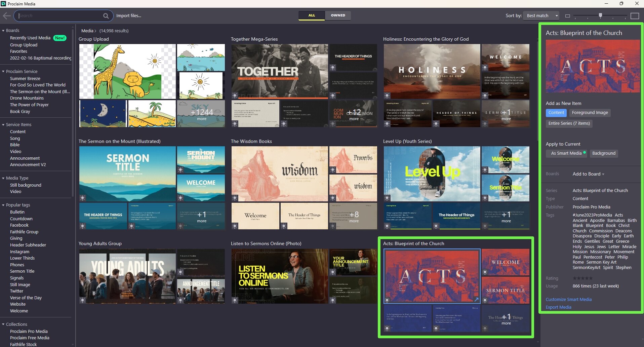Apply media as Background
This screenshot has width=644, height=347.
point(604,153)
